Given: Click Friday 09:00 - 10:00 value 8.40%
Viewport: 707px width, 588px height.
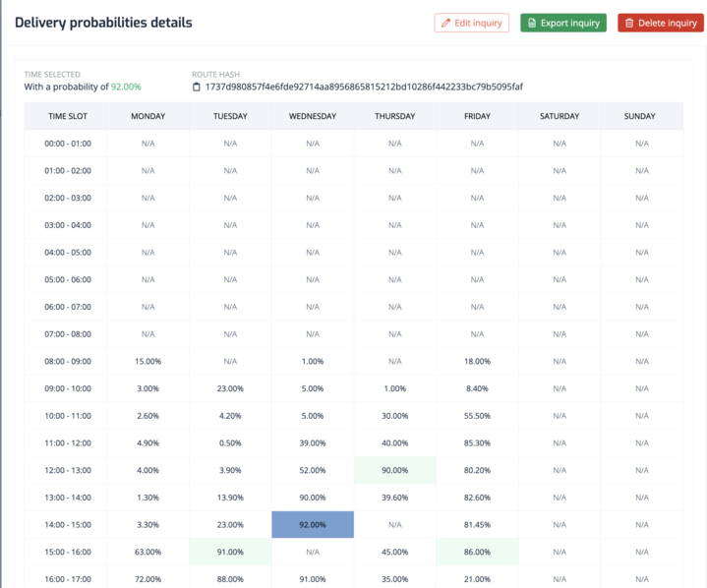Looking at the screenshot, I should point(477,388).
